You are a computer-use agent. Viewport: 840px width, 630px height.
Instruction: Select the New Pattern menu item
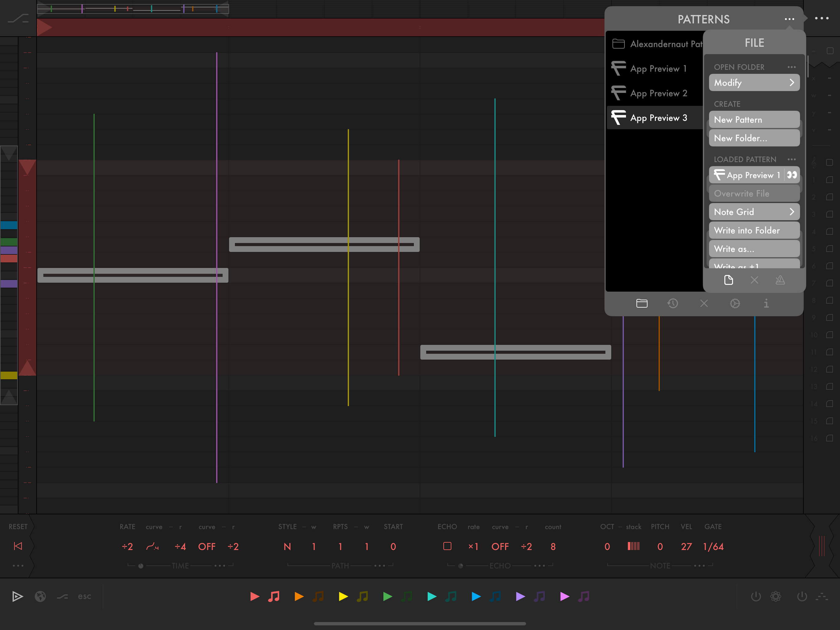(x=754, y=120)
